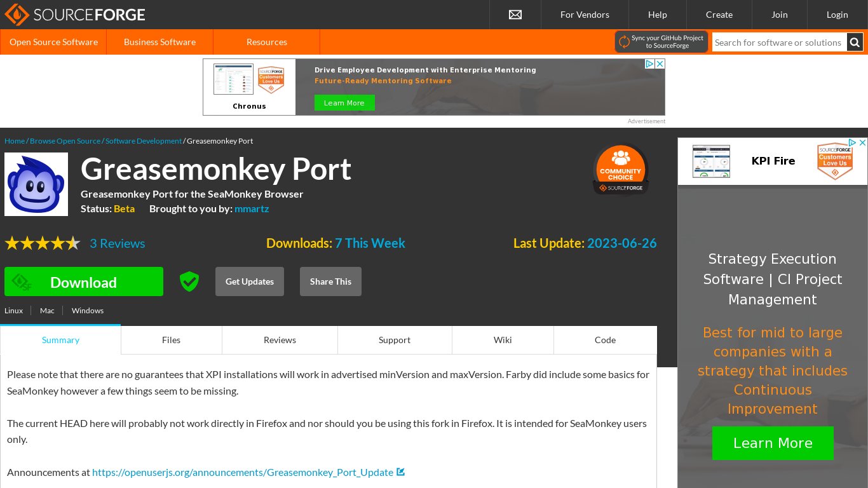Screen dimensions: 868x488
Task: Click the Join link
Action: (x=780, y=15)
